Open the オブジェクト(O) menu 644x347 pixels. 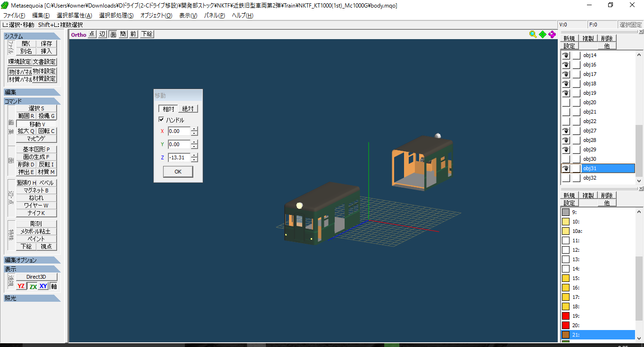(x=156, y=16)
